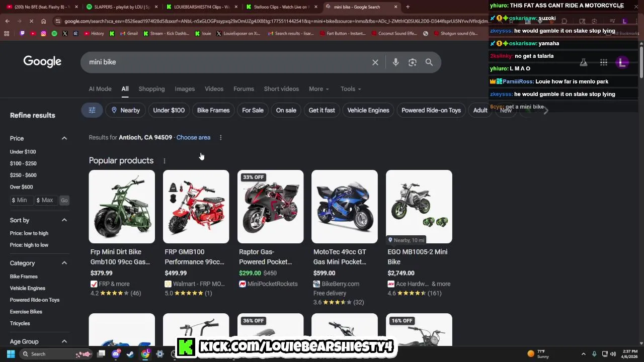Start voice search with the microphone icon
The width and height of the screenshot is (644, 362).
[x=395, y=62]
